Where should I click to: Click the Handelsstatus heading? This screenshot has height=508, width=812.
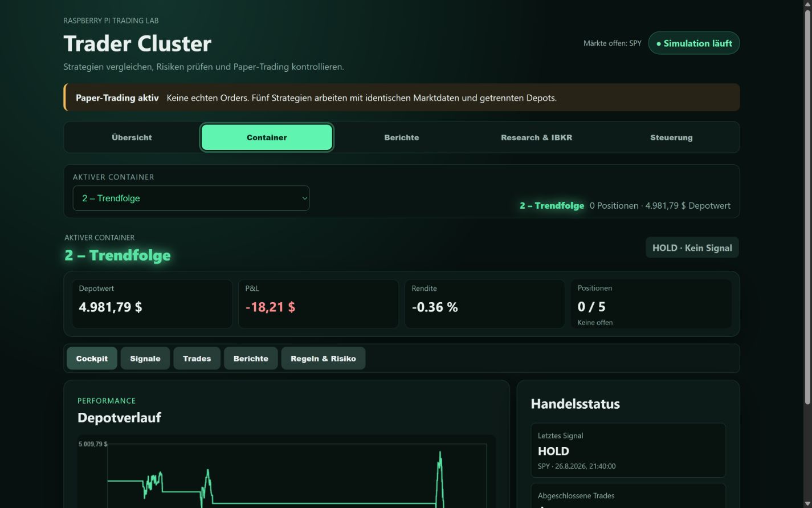click(575, 404)
